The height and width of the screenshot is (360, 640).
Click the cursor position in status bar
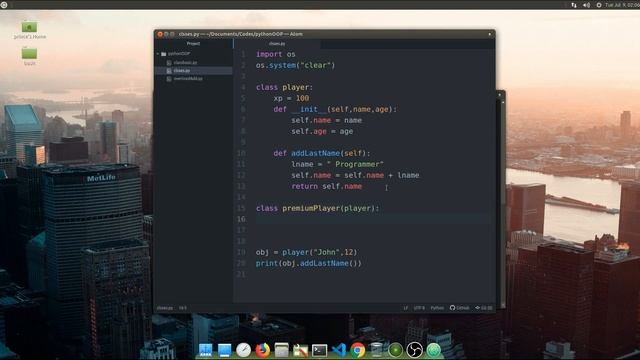182,308
